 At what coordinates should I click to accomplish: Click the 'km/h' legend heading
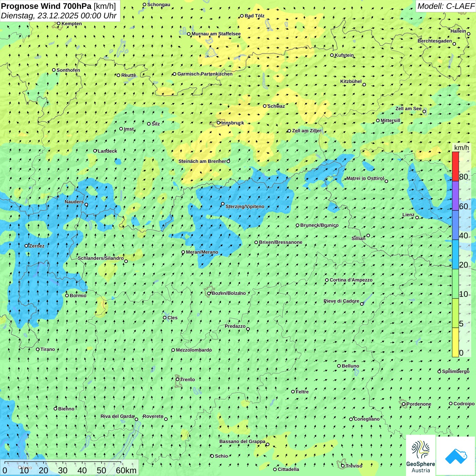pos(461,148)
